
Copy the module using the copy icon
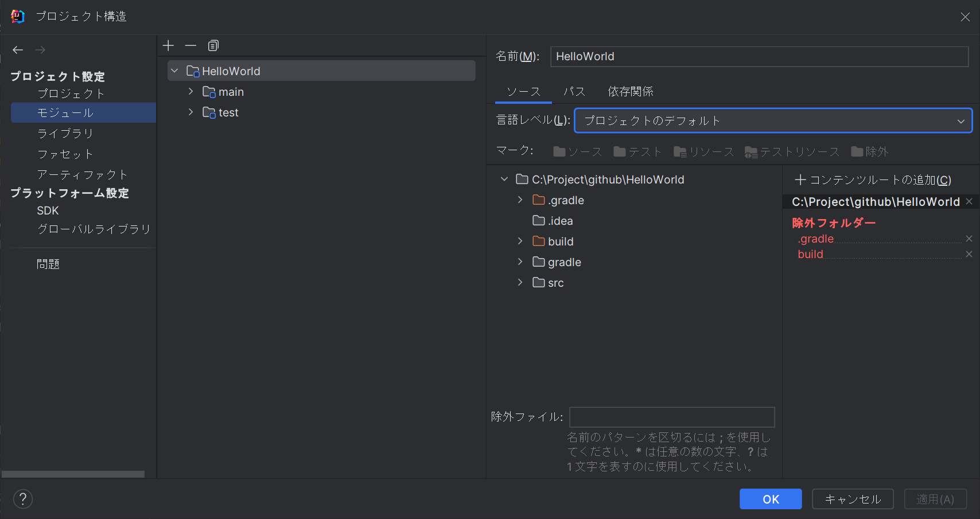click(x=213, y=45)
